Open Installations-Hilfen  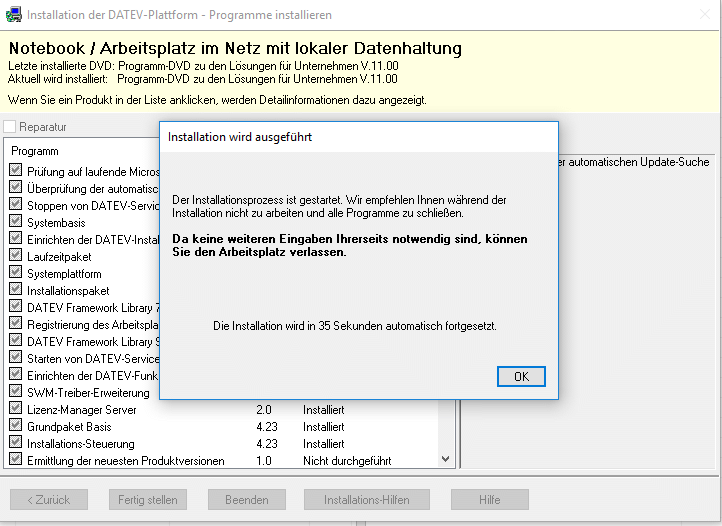pos(367,499)
